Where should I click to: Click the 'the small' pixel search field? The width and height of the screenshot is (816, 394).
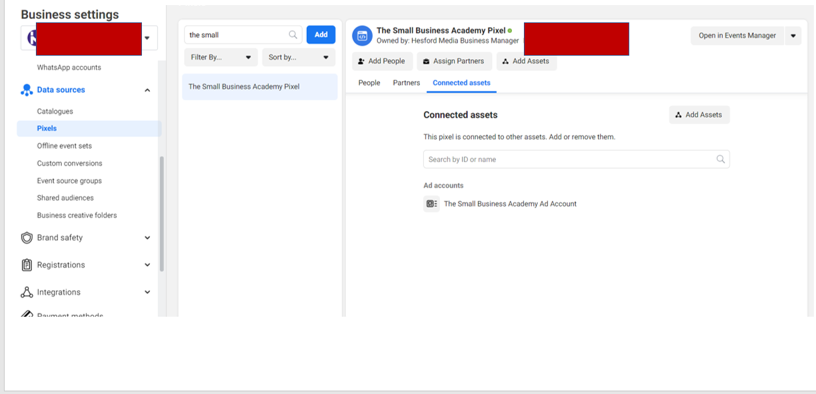(243, 35)
